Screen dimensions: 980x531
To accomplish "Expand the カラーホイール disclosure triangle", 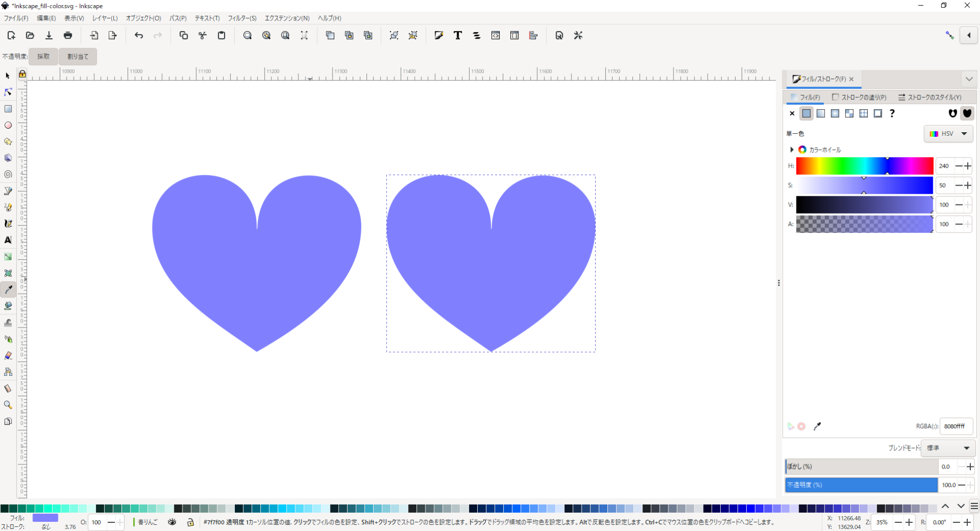I will [791, 150].
